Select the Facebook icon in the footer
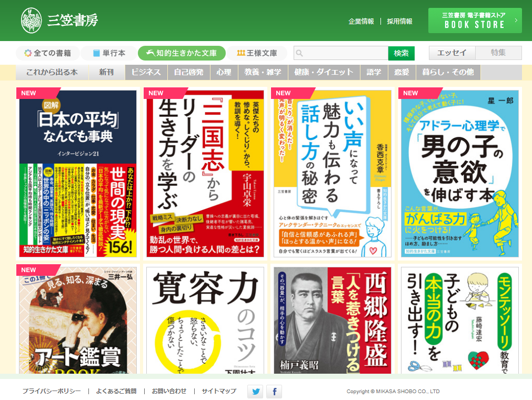The image size is (532, 400). [x=274, y=392]
